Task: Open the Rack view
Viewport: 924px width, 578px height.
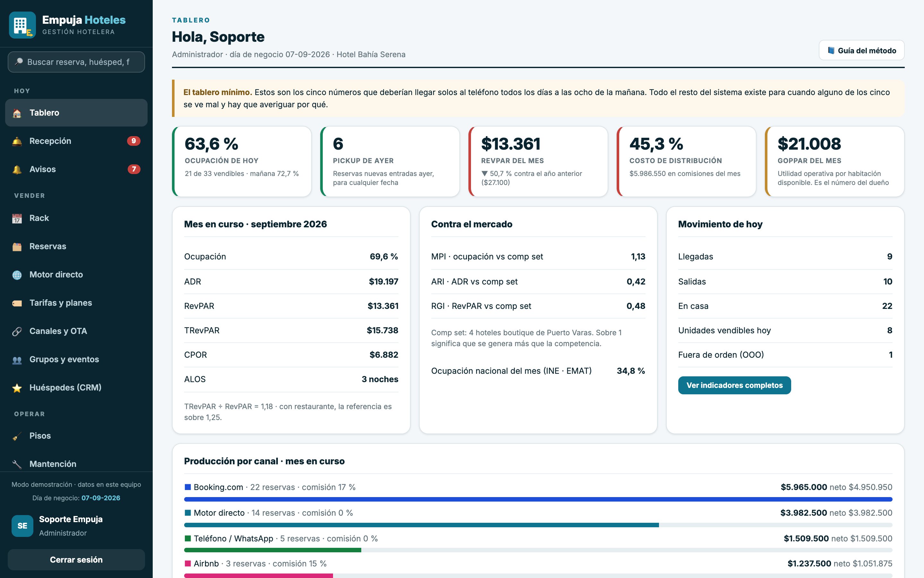Action: point(76,218)
